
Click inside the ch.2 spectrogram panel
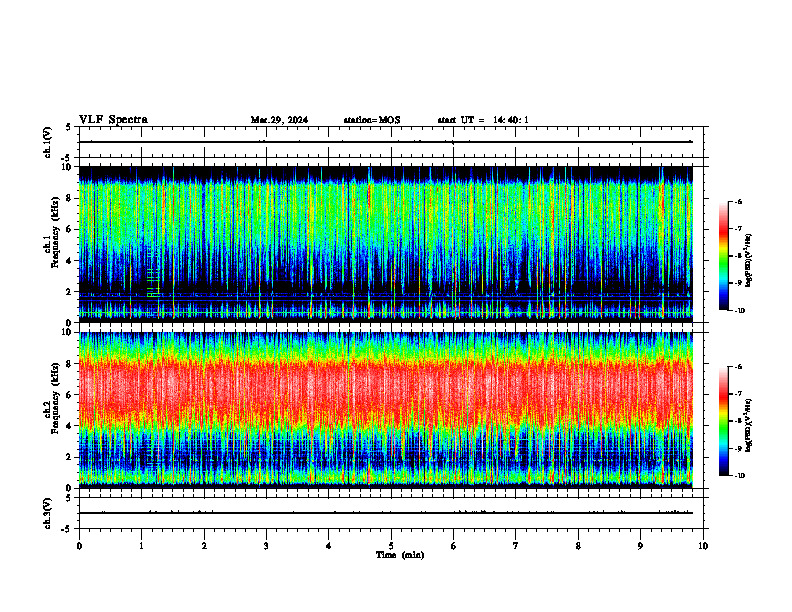[x=385, y=410]
